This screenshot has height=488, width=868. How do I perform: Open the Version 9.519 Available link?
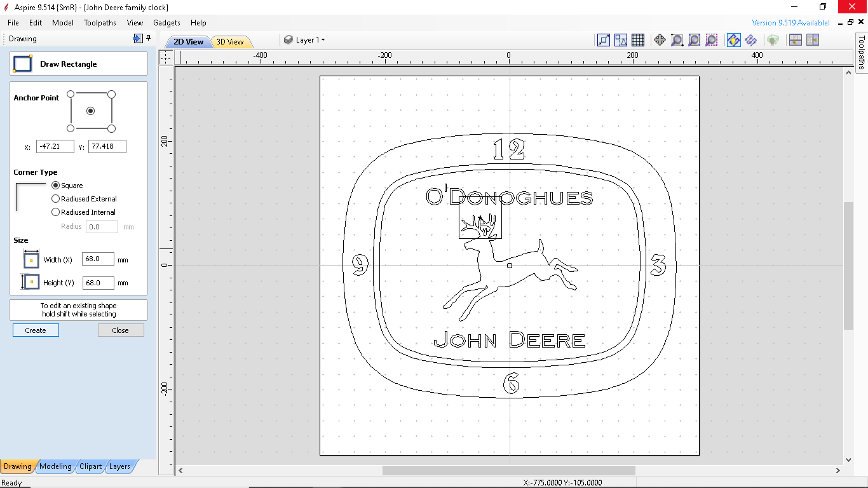click(792, 22)
